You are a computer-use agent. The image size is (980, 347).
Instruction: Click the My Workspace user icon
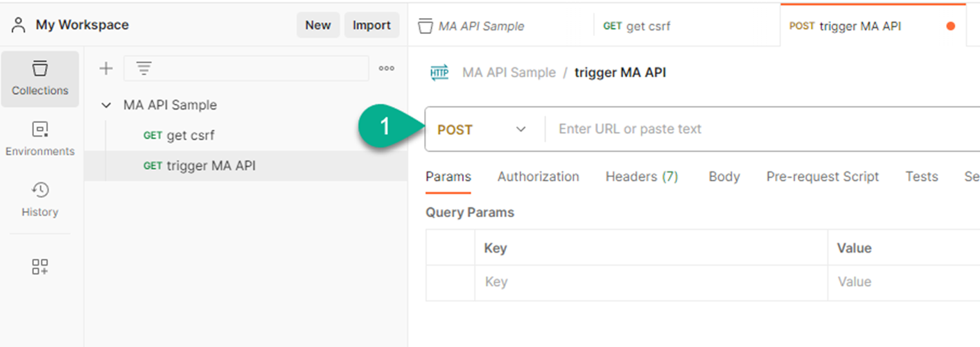(19, 25)
